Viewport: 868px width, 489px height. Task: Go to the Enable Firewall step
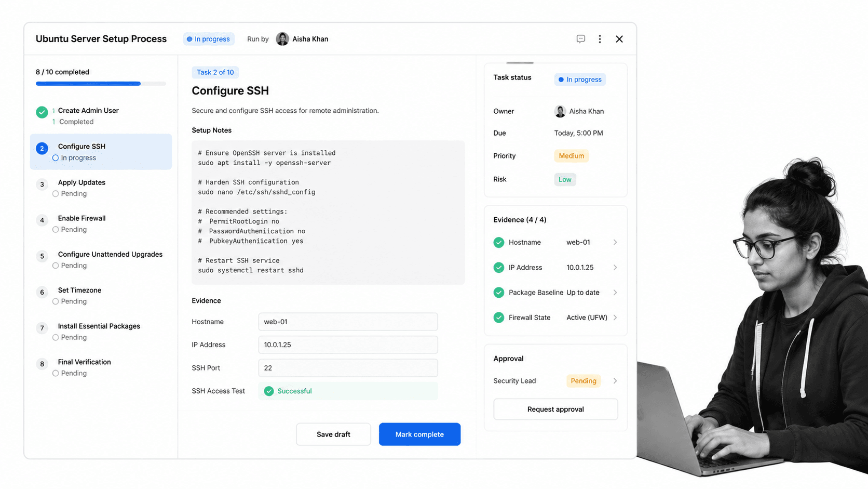(101, 223)
